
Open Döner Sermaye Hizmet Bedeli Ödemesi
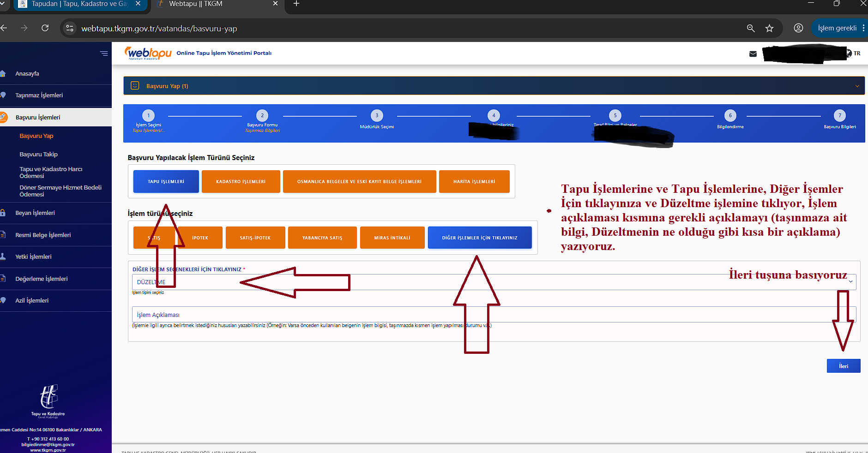[60, 191]
